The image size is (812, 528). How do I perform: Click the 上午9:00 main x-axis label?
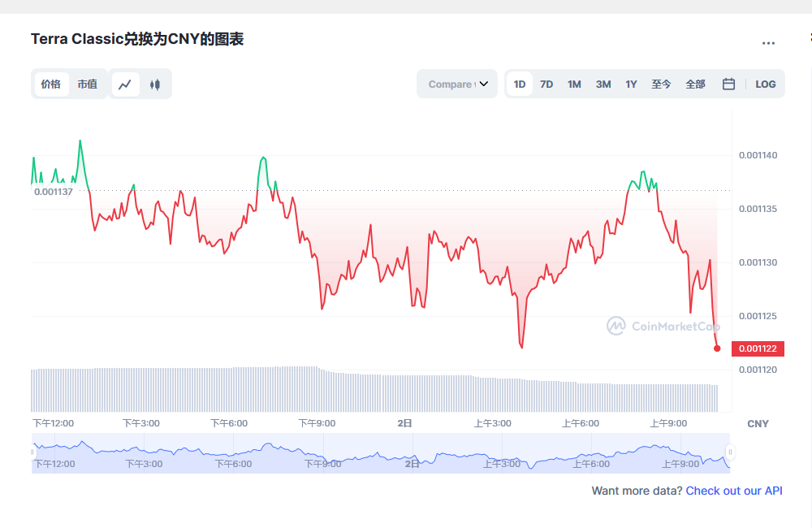[x=668, y=423]
